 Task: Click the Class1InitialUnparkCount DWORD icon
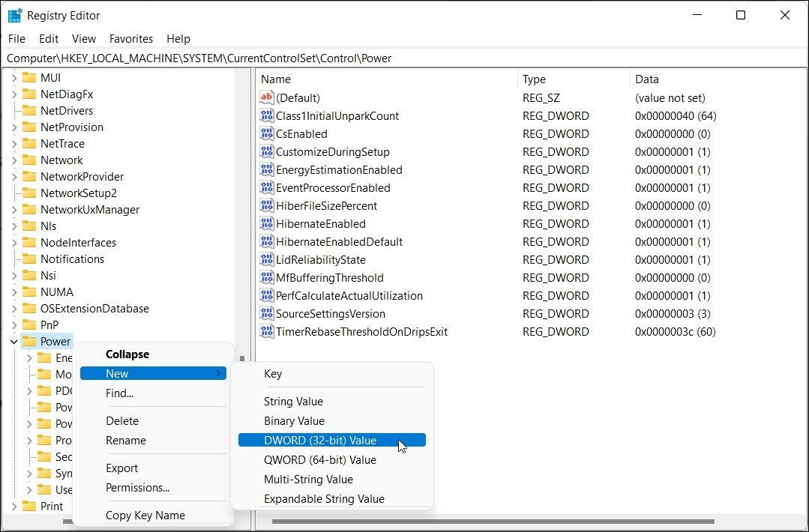pyautogui.click(x=266, y=115)
